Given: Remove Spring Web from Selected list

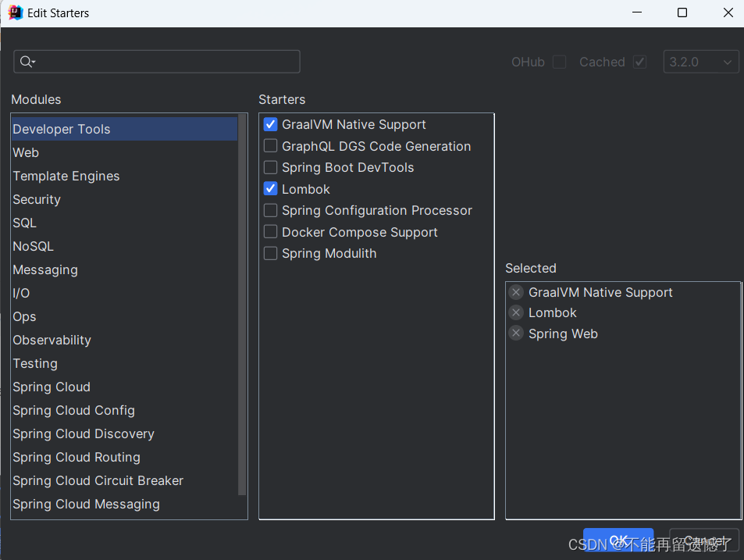Looking at the screenshot, I should point(516,334).
